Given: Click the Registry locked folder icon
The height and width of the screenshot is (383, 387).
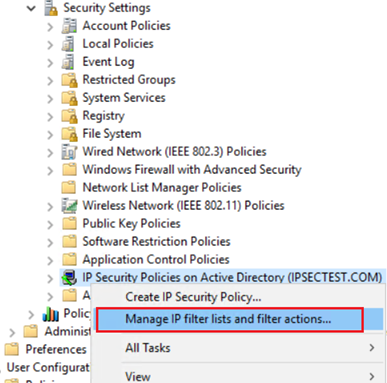Looking at the screenshot, I should (x=69, y=116).
